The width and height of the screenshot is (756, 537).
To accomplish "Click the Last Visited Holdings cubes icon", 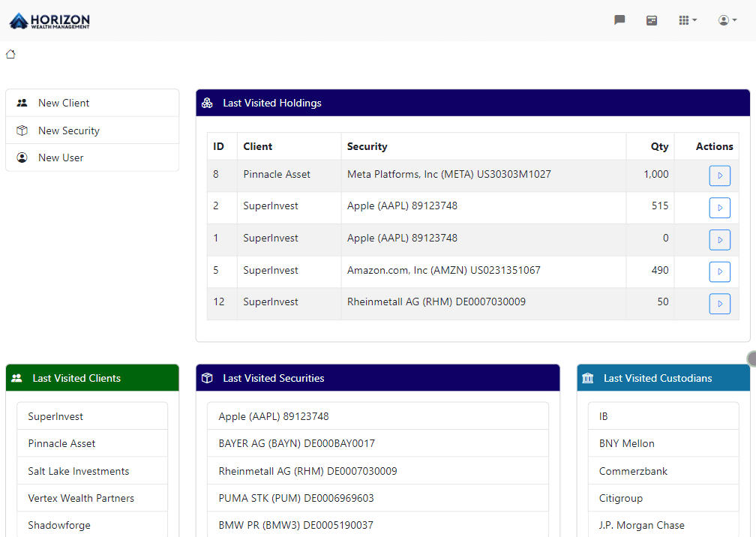I will (207, 103).
